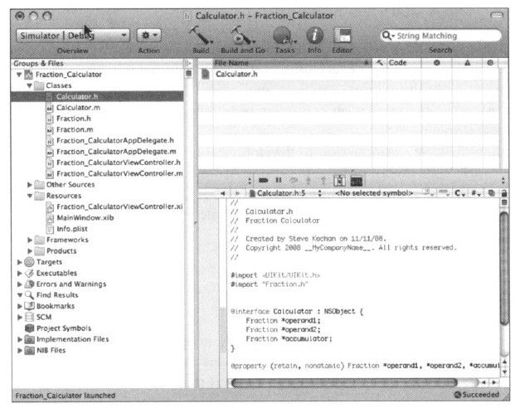Viewport: 515px width, 408px height.
Task: Click the Implementation Files smart-group icon
Action: click(x=29, y=339)
